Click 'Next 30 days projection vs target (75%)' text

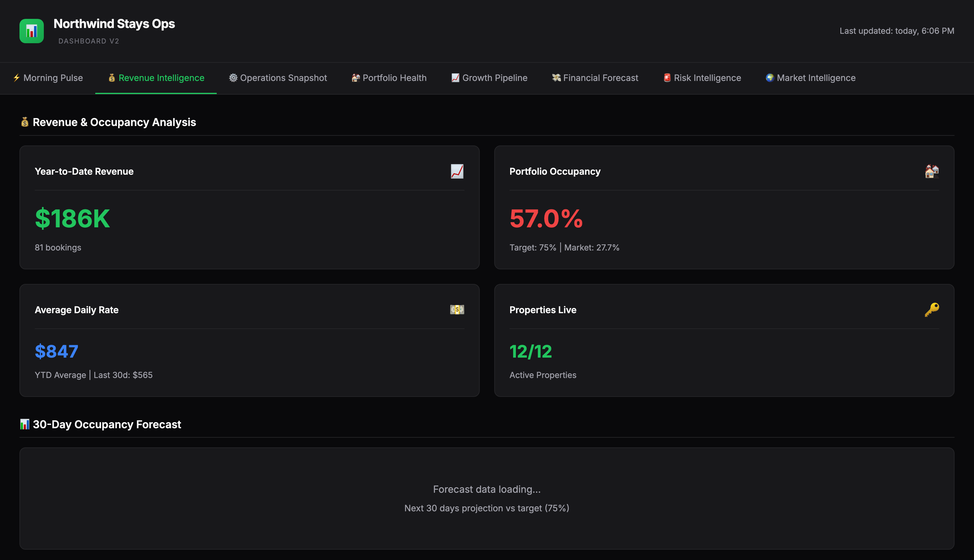click(487, 508)
